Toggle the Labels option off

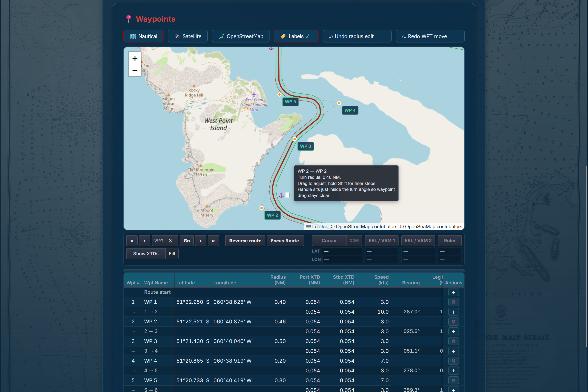296,36
